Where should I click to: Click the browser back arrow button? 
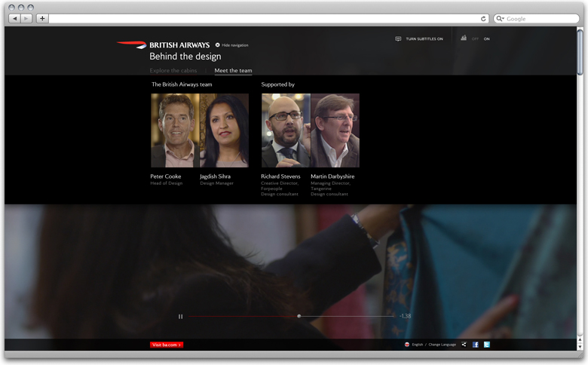pos(14,18)
